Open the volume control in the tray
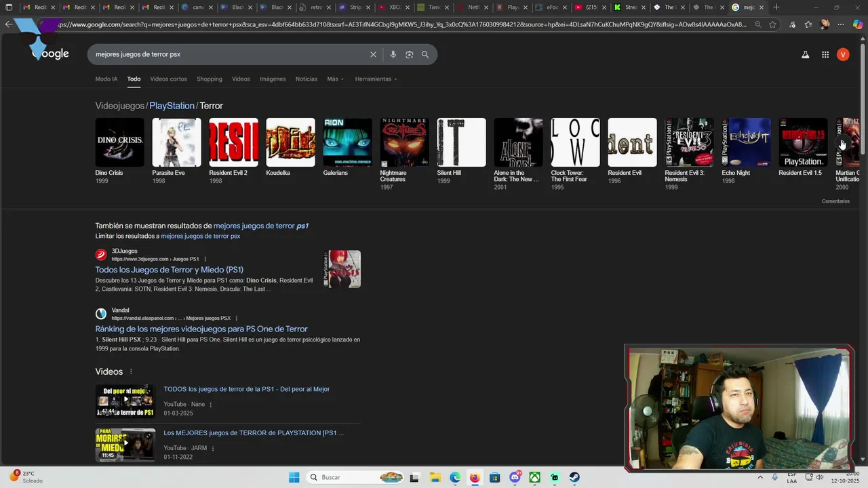The width and height of the screenshot is (868, 488). 819,477
